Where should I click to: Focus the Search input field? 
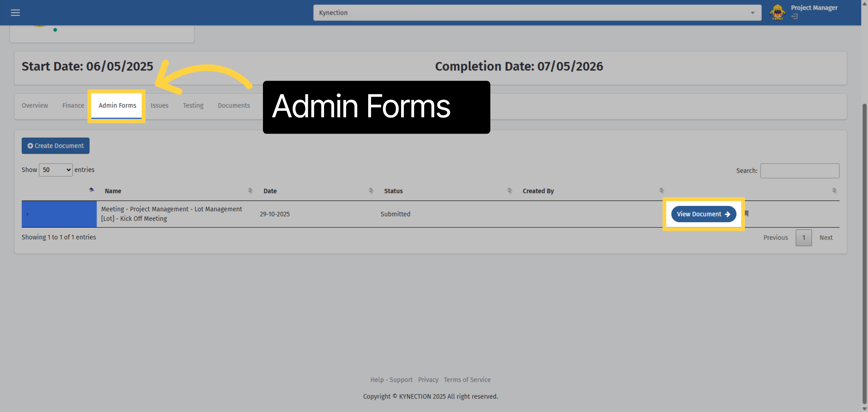pyautogui.click(x=800, y=171)
